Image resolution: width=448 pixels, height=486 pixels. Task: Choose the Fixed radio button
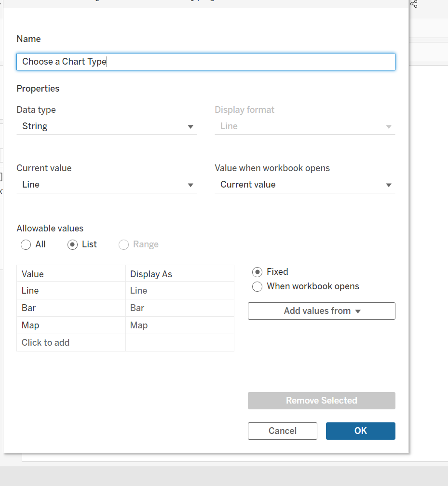click(258, 272)
